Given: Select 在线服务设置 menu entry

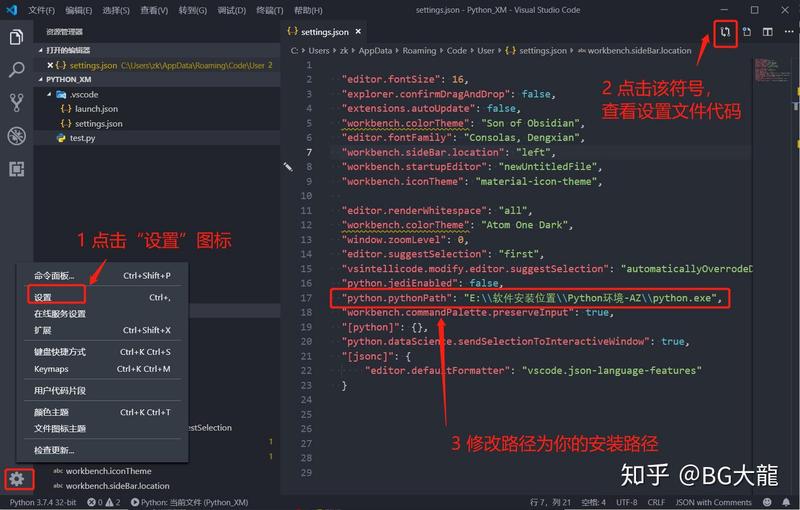Looking at the screenshot, I should 103,314.
